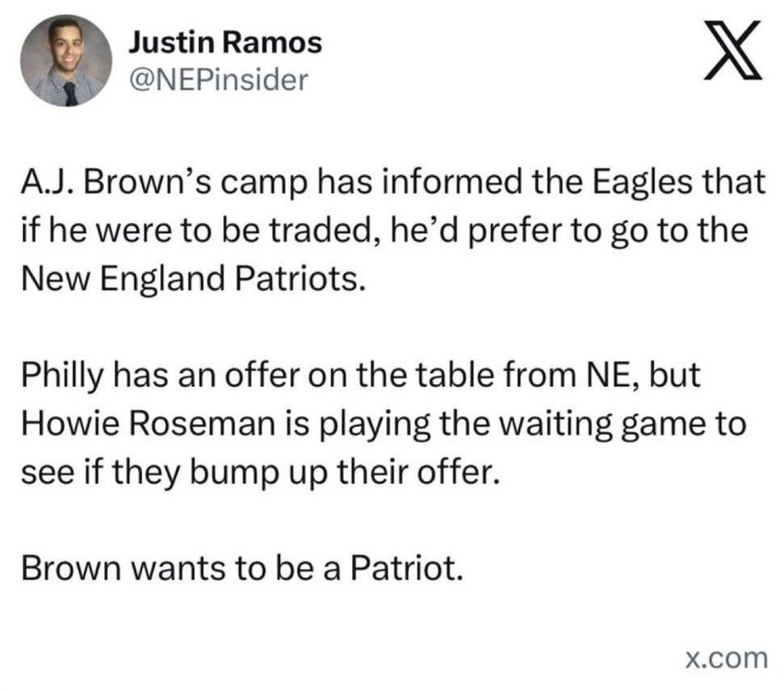Follow the x.com source link
The width and height of the screenshot is (784, 691).
coord(727,657)
